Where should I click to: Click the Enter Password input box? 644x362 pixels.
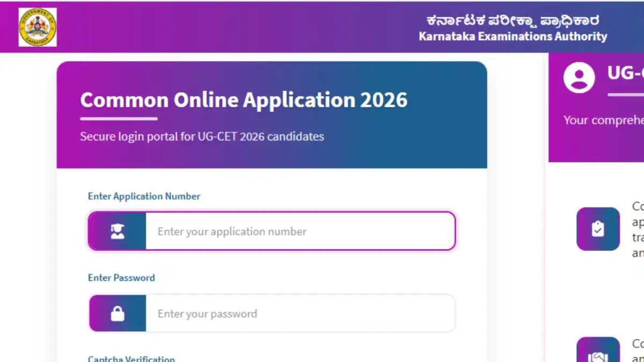(x=301, y=313)
